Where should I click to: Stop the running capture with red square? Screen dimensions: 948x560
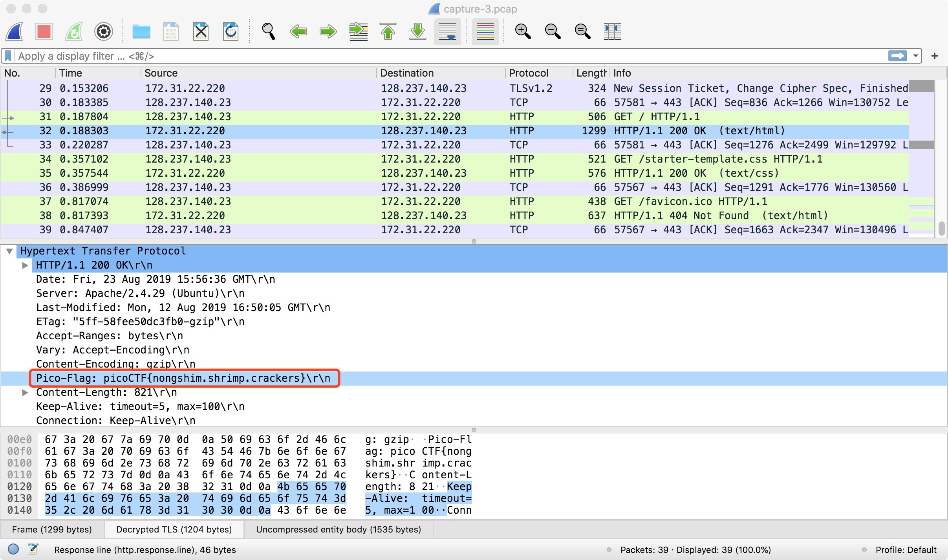point(44,31)
